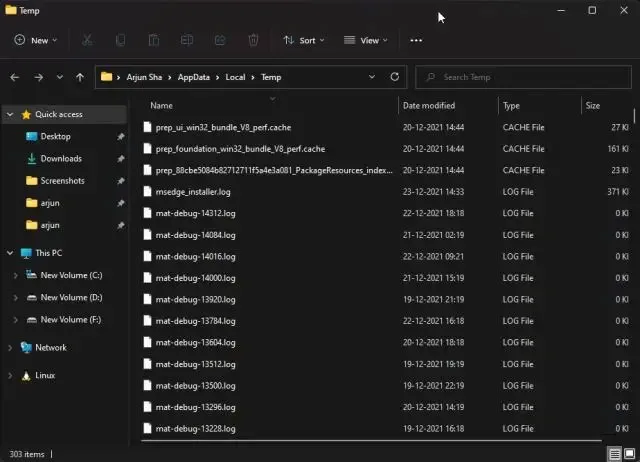Image resolution: width=640 pixels, height=462 pixels.
Task: Click the Copy icon in toolbar
Action: pos(120,40)
